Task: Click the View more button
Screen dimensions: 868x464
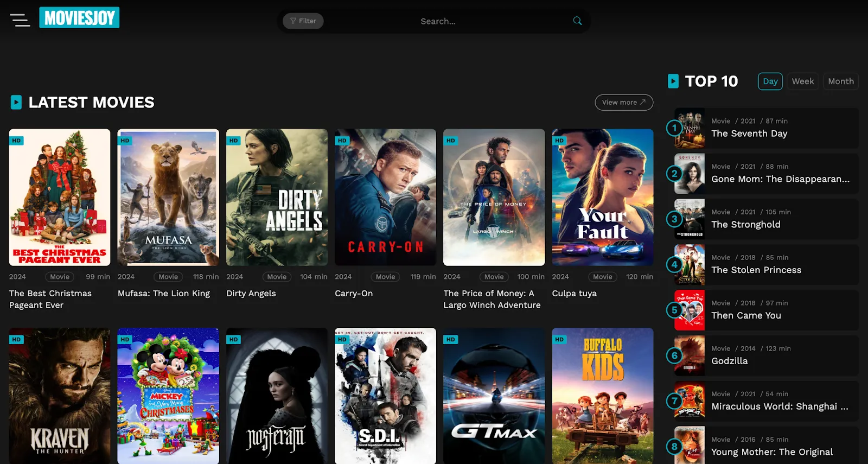Action: [x=624, y=102]
